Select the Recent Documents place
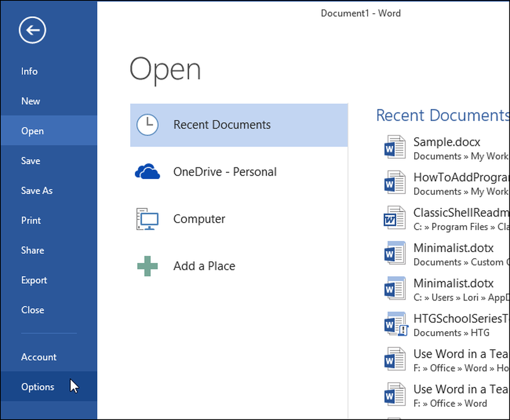This screenshot has width=510, height=420. (x=239, y=125)
